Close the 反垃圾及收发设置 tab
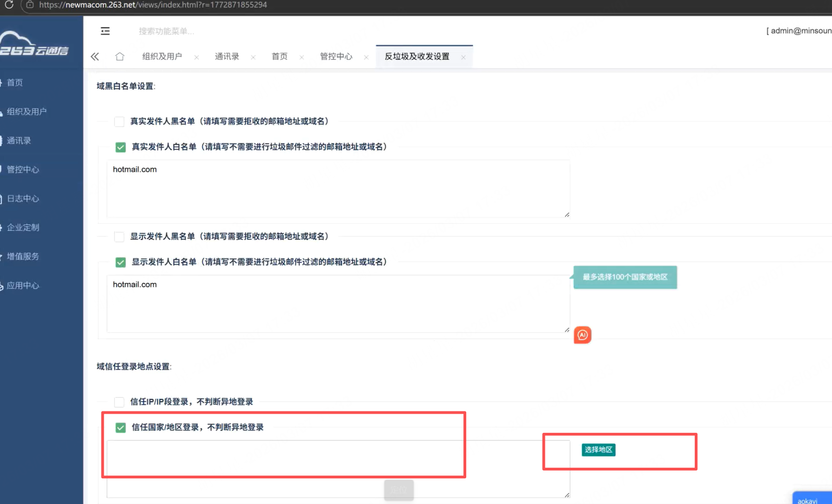The image size is (832, 504). [463, 57]
